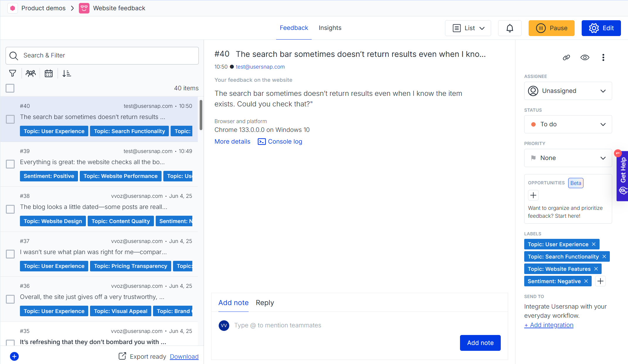Click into the Search & Filter field
The width and height of the screenshot is (628, 364).
coord(102,56)
